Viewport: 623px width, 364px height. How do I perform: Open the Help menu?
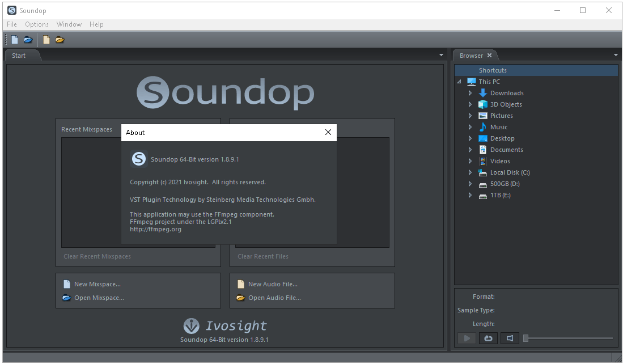[96, 24]
